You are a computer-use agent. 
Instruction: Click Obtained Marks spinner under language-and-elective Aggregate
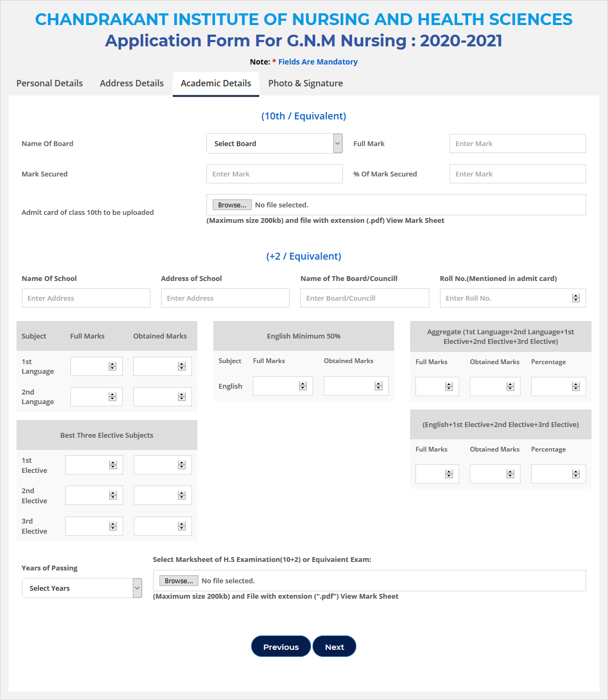510,387
